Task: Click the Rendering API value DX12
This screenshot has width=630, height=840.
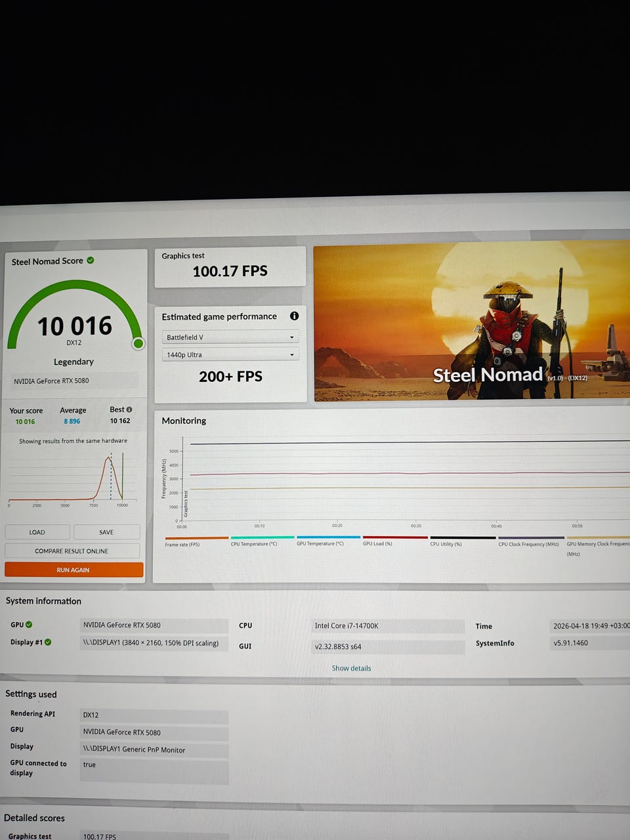Action: click(x=154, y=715)
